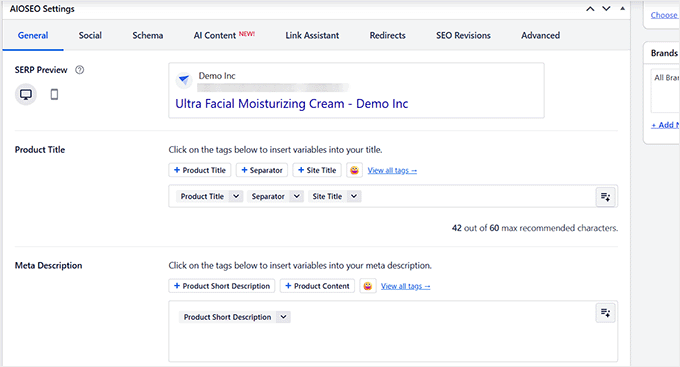Click the Add new brand link
Viewport: 680px width, 367px height.
[x=665, y=125]
